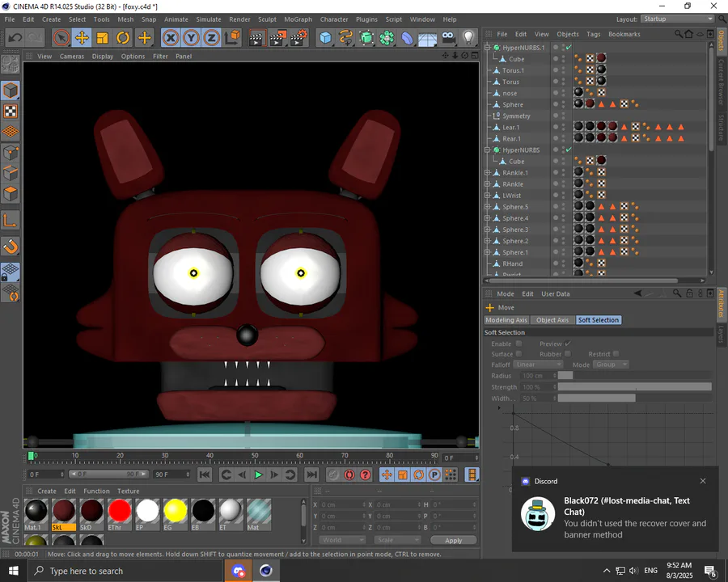Toggle the HyperNURBS.1 green enable checkmark
The width and height of the screenshot is (728, 582).
(569, 48)
